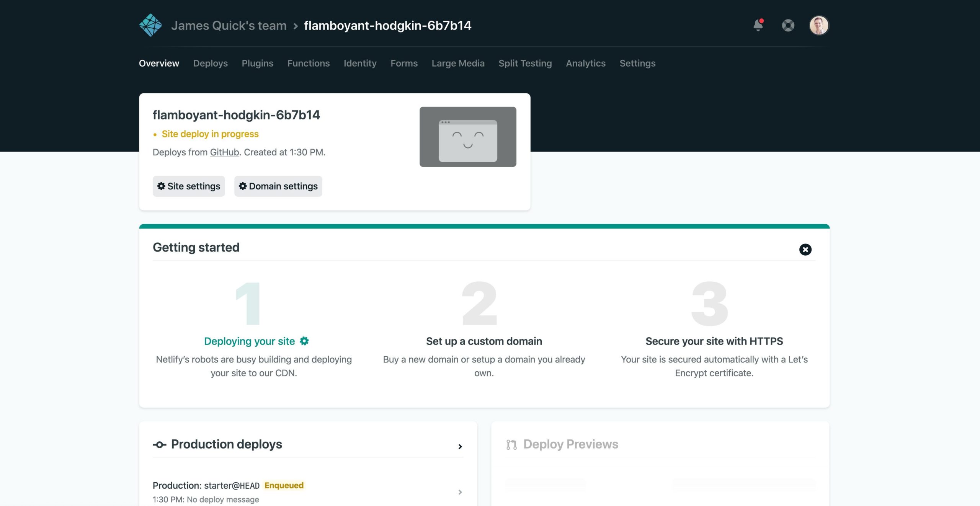980x506 pixels.
Task: Open the support lifebuoy icon
Action: [x=788, y=26]
